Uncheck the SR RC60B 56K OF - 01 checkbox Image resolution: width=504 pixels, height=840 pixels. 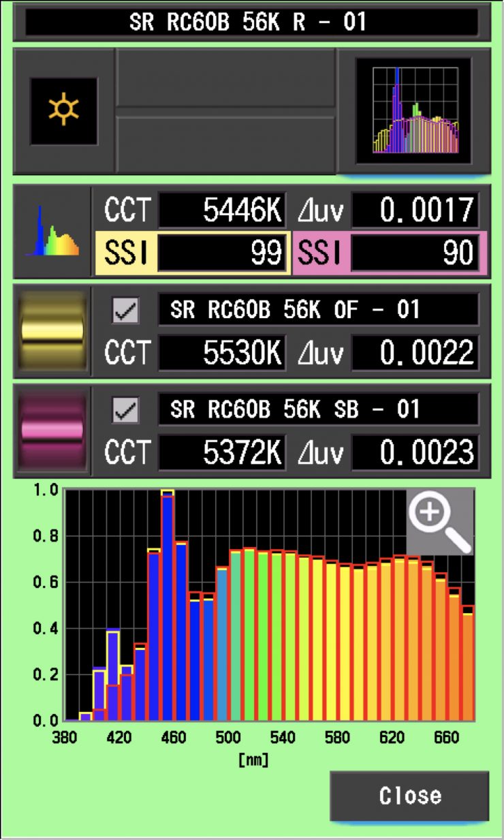[127, 311]
